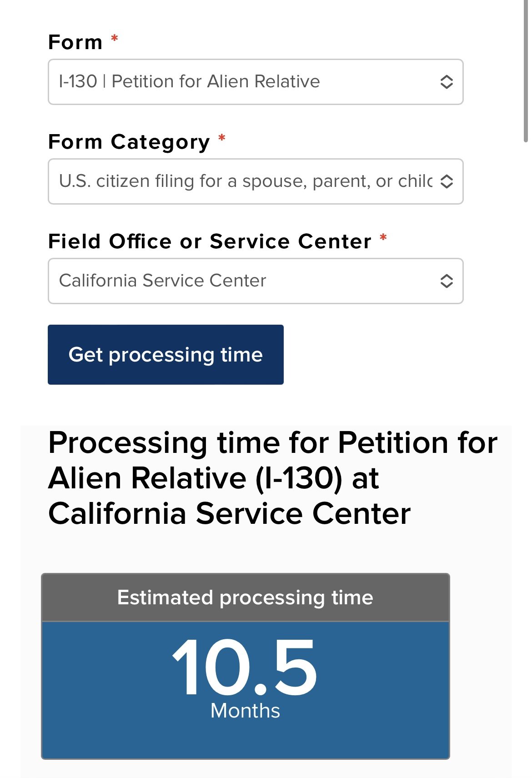The width and height of the screenshot is (532, 778).
Task: Click the Get processing time button
Action: [166, 355]
